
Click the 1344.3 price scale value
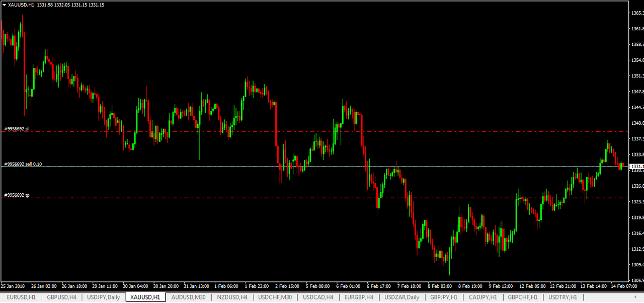click(x=637, y=107)
